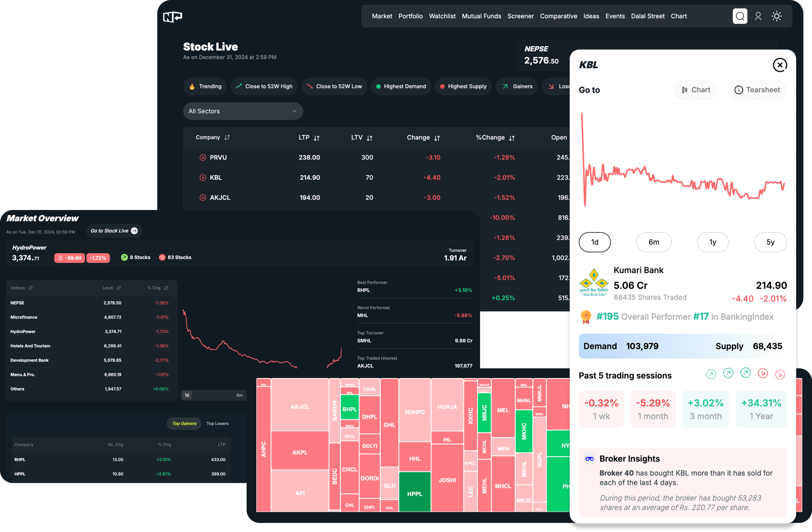Open the Dalal Street menu item

[x=647, y=16]
